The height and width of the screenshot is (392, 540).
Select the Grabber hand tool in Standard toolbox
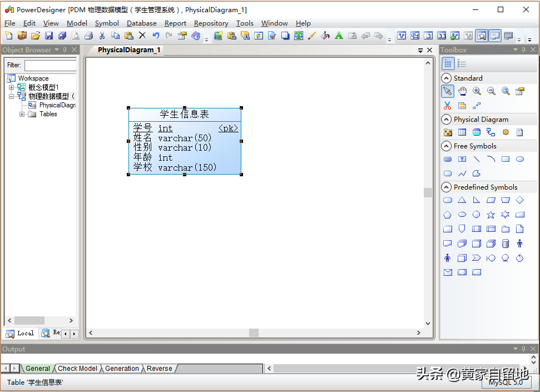[462, 91]
